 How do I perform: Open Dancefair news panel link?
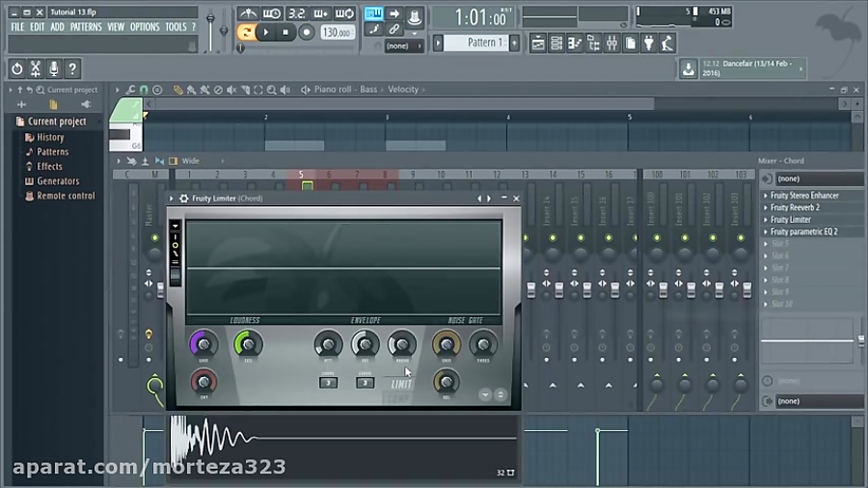tap(751, 68)
